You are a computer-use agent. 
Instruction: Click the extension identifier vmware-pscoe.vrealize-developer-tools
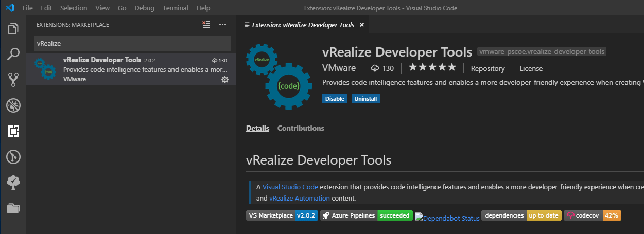pos(542,51)
